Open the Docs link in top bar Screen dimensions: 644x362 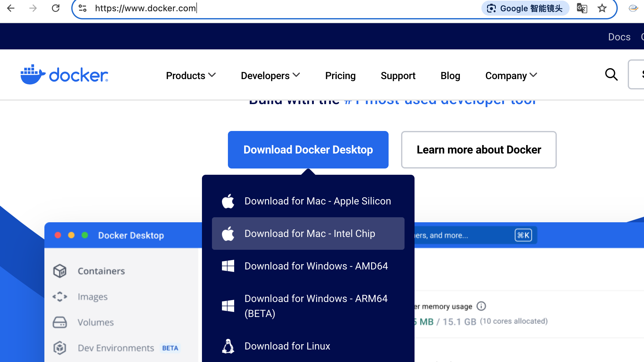(x=619, y=37)
